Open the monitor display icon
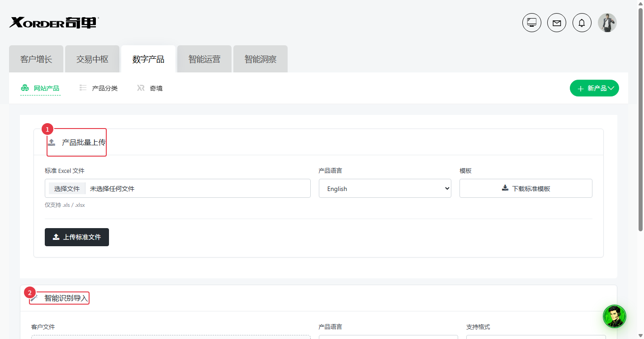Viewport: 644px width, 339px height. (532, 23)
